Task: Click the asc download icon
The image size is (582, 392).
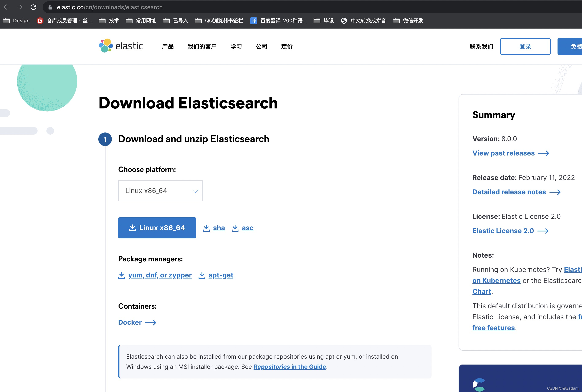Action: pos(235,228)
